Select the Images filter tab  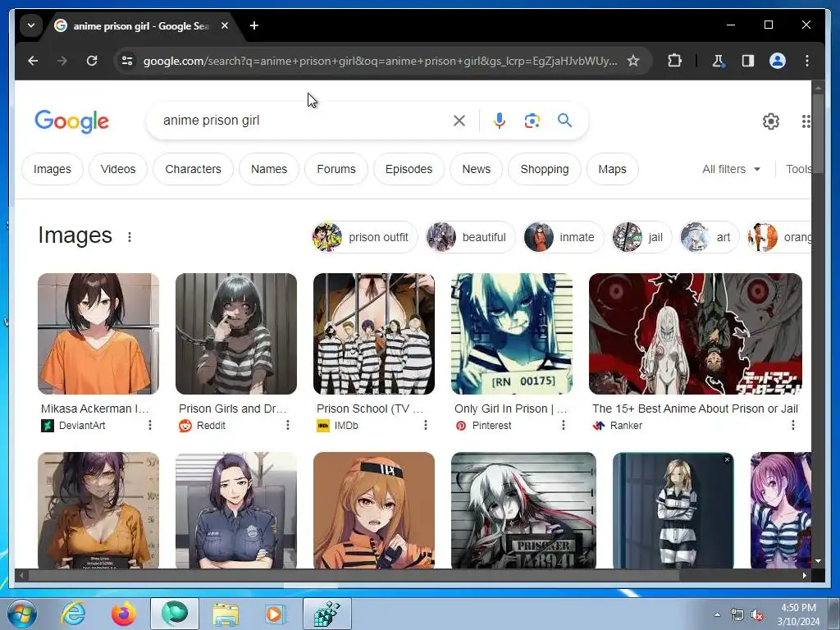(52, 169)
